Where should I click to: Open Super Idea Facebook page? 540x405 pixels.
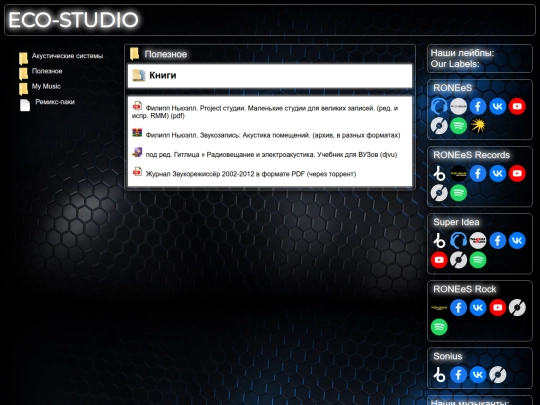[498, 240]
